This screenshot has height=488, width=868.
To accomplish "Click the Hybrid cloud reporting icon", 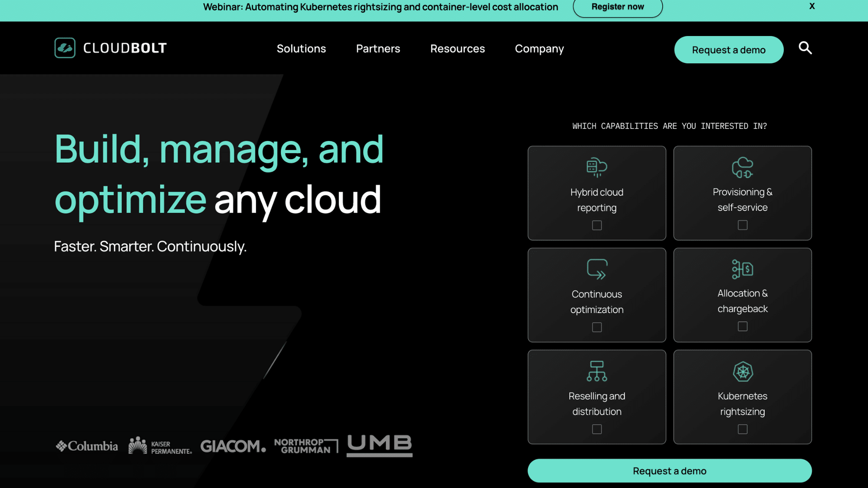I will [x=597, y=167].
